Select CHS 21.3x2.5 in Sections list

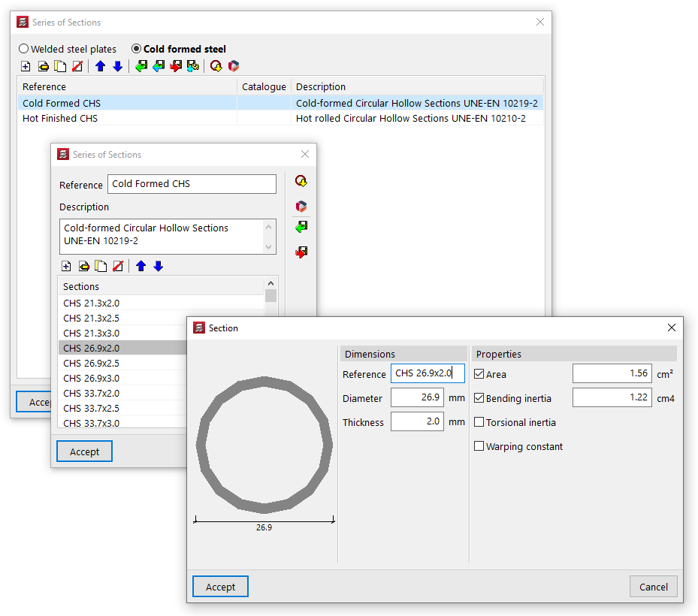[161, 319]
